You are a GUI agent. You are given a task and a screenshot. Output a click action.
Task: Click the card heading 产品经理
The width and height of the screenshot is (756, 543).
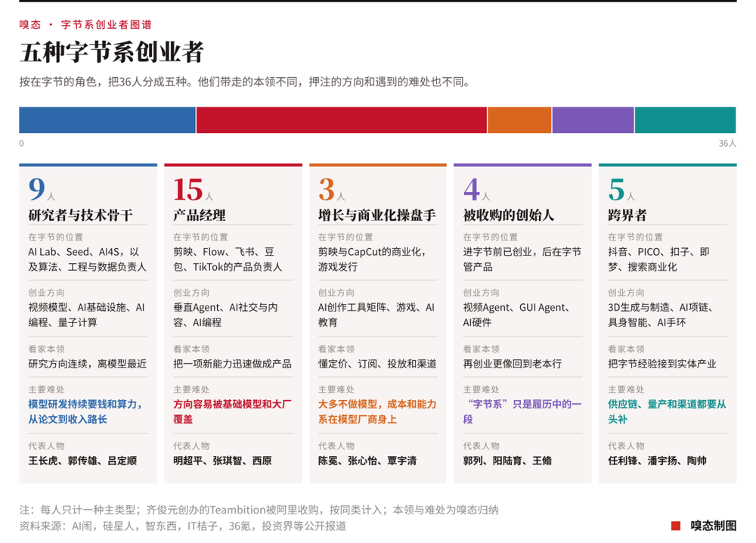click(x=199, y=215)
